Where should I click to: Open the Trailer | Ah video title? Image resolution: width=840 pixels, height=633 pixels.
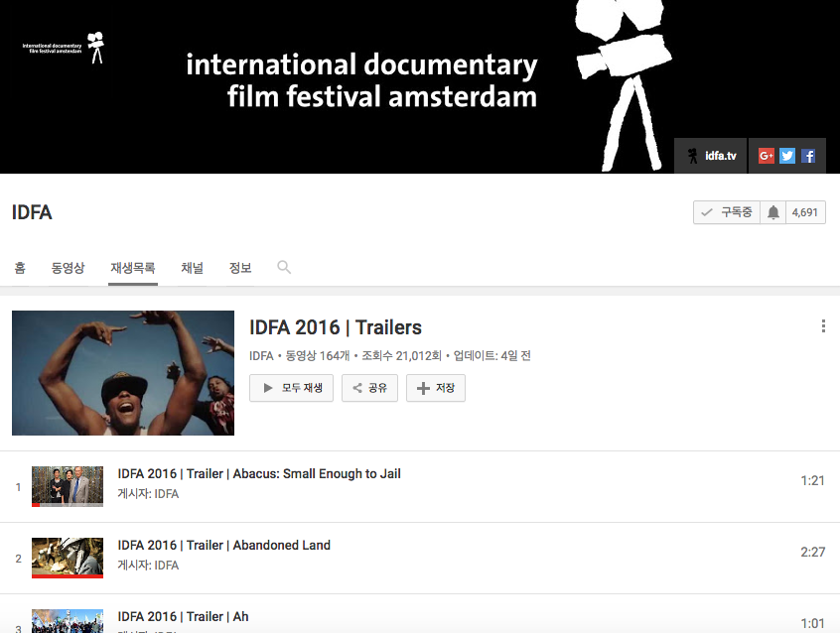[184, 616]
